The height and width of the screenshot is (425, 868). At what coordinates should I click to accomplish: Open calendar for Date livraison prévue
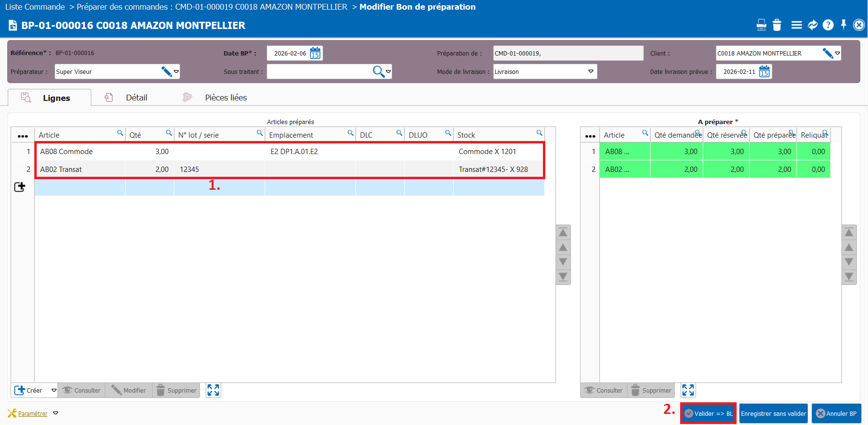764,72
